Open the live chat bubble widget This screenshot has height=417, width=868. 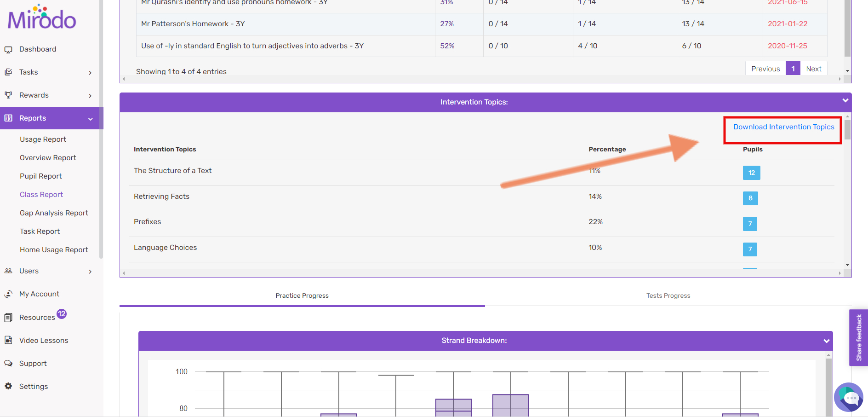849,397
